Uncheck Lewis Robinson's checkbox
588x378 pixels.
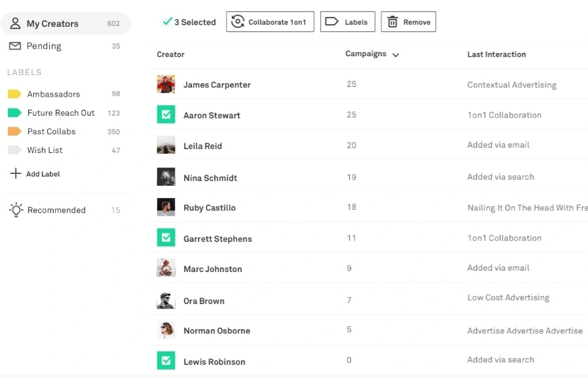tap(166, 360)
